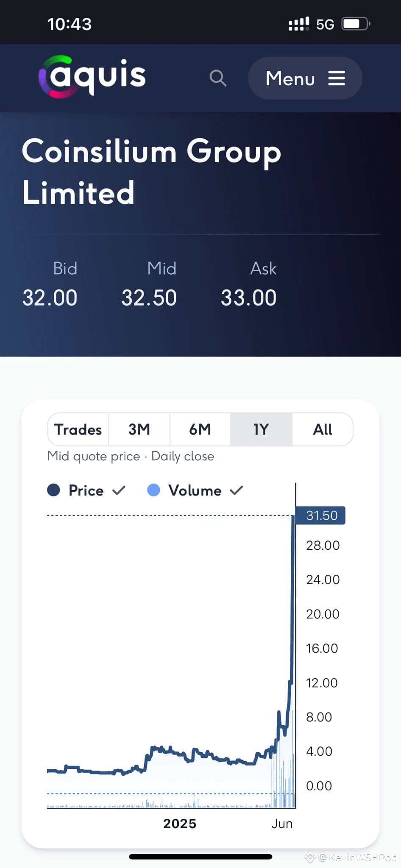401x868 pixels.
Task: Tap the 5G network indicator
Action: point(325,25)
